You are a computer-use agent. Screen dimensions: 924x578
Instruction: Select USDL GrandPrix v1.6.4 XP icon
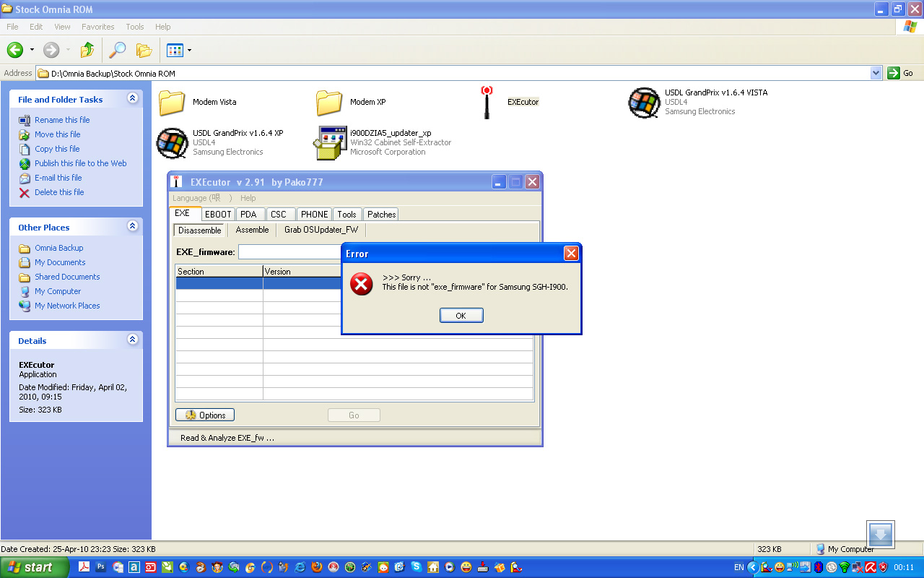click(173, 143)
